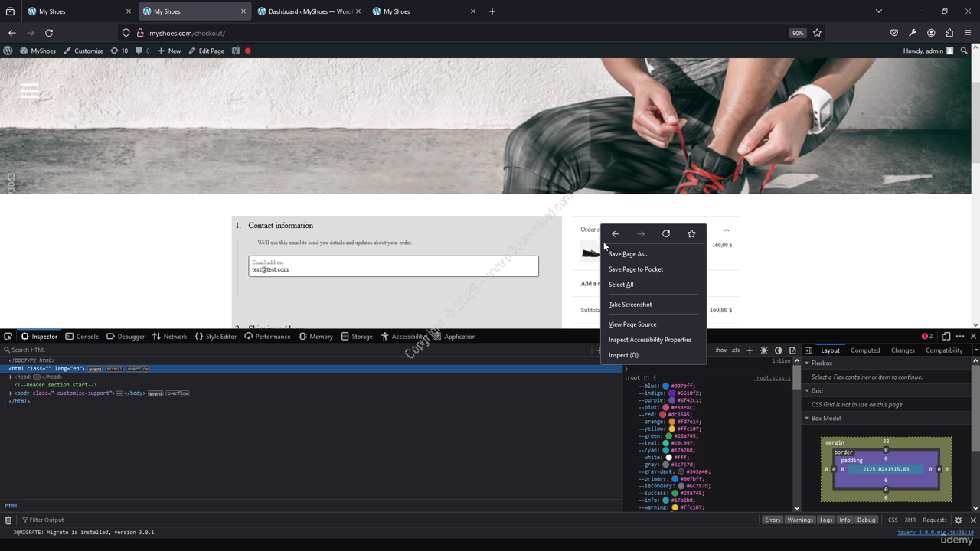Click the --green color swatch
Screen dimensions: 980x551
668,436
